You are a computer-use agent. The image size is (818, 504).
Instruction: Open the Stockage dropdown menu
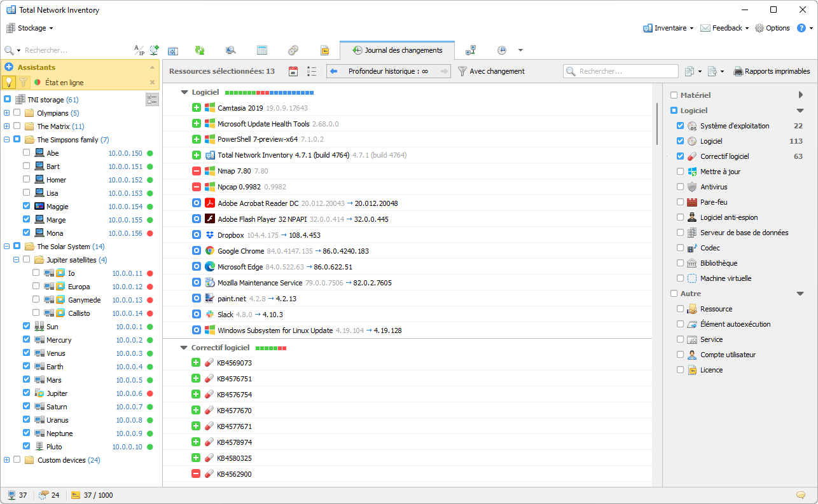[30, 28]
